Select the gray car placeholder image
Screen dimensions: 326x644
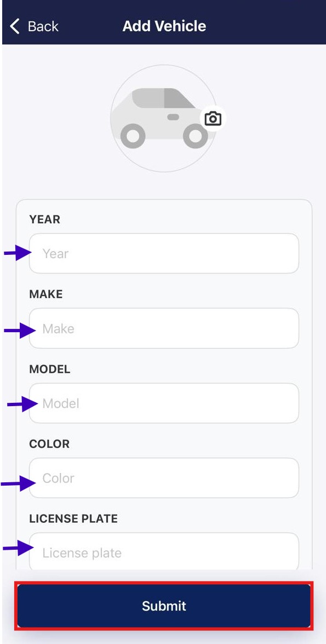pos(164,118)
